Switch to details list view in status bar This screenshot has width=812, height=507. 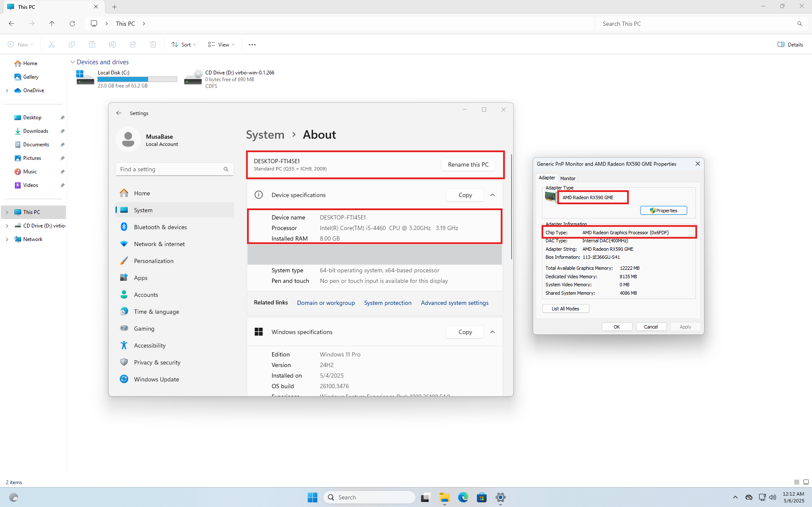tap(797, 482)
